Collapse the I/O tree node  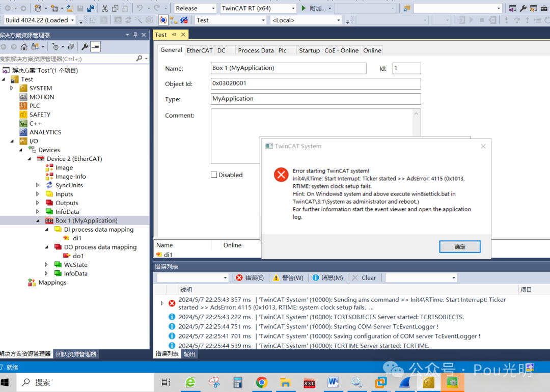(12, 141)
